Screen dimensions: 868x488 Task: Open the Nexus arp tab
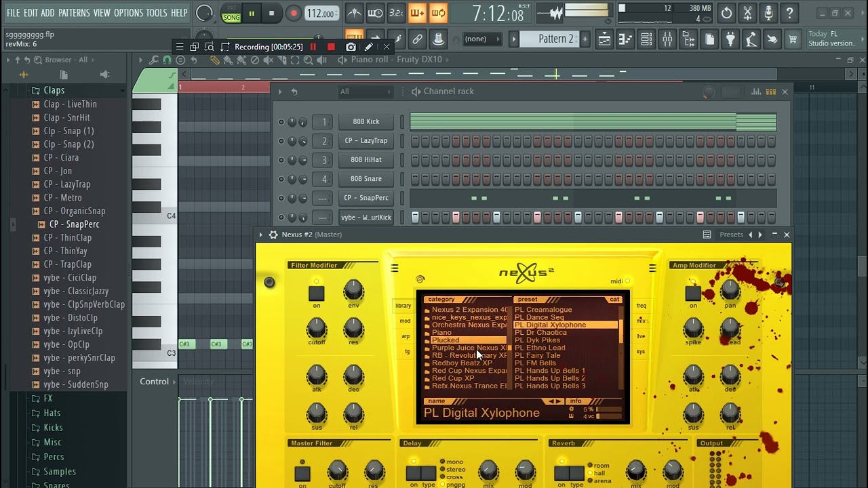coord(406,336)
